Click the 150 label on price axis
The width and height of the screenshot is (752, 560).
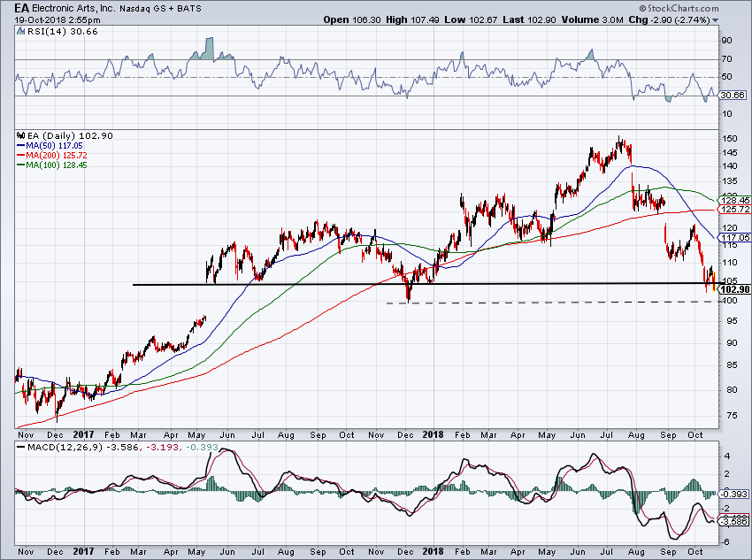click(x=729, y=139)
